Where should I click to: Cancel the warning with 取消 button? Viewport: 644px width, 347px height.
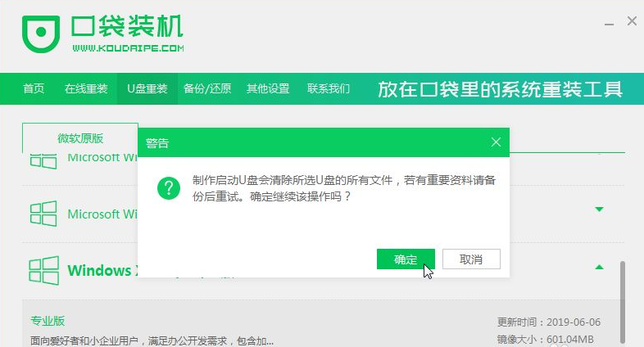click(471, 259)
